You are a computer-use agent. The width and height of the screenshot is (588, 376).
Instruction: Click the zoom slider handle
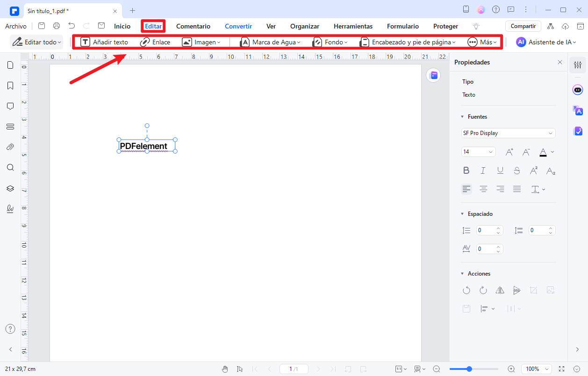(469, 369)
